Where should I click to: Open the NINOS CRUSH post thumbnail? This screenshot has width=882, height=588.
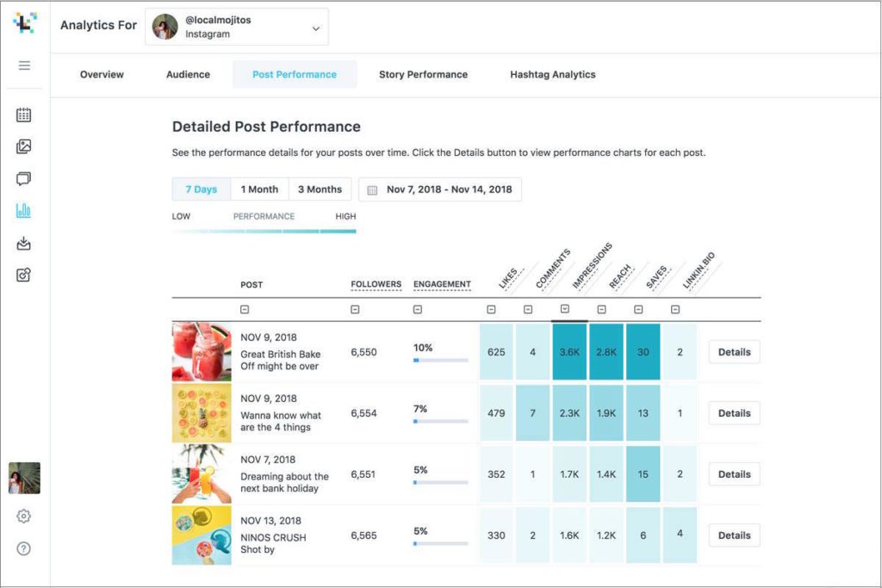point(202,535)
